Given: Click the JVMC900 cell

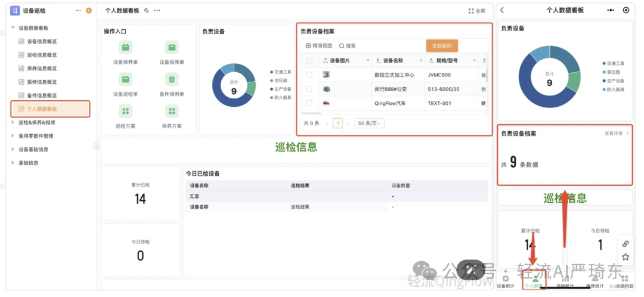Looking at the screenshot, I should pyautogui.click(x=451, y=75).
